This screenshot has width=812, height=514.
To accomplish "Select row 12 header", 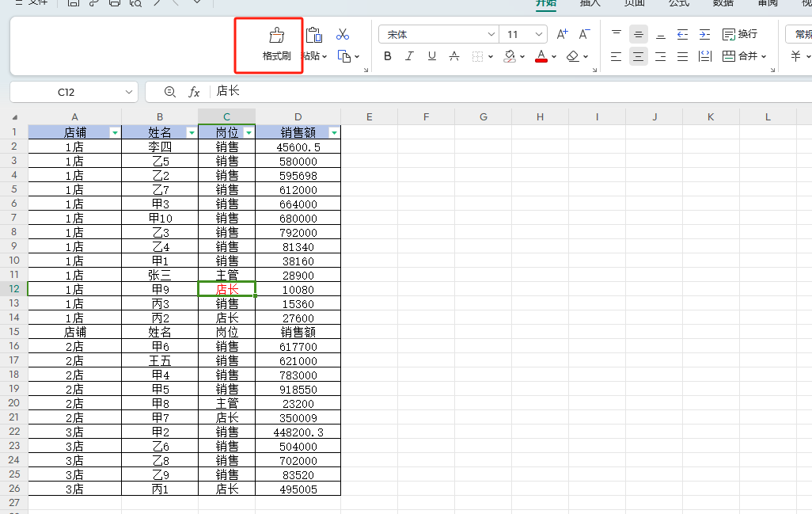I will coord(14,289).
